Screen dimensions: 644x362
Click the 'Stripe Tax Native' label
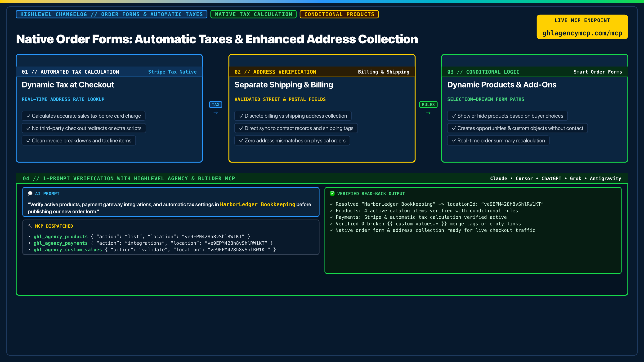[x=172, y=72]
